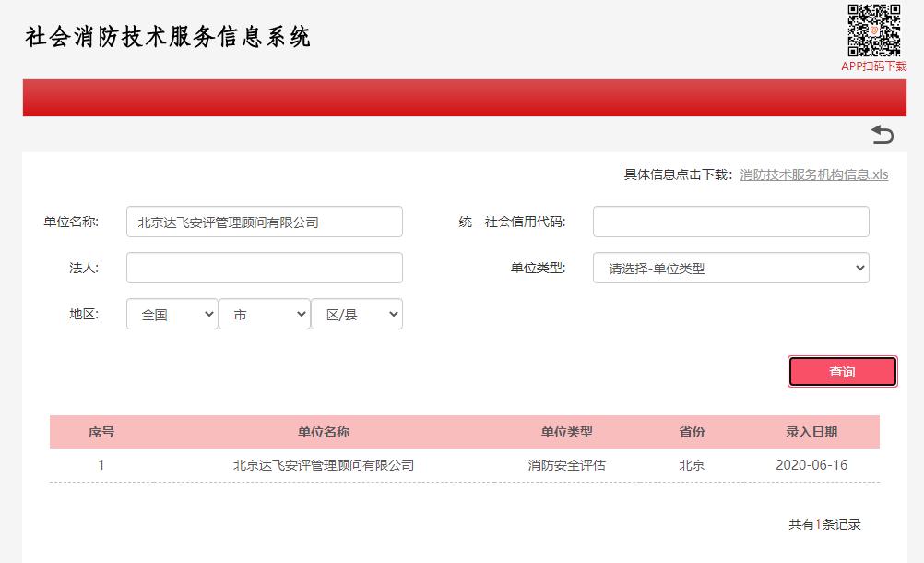Download 消防技术服务机构信息.xls file
924x563 pixels.
pos(813,174)
